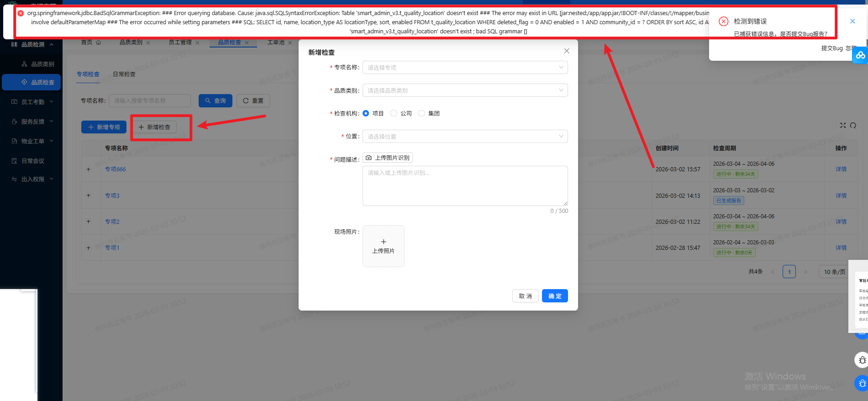This screenshot has width=868, height=401.
Task: Expand the 专项1 table row
Action: [89, 248]
